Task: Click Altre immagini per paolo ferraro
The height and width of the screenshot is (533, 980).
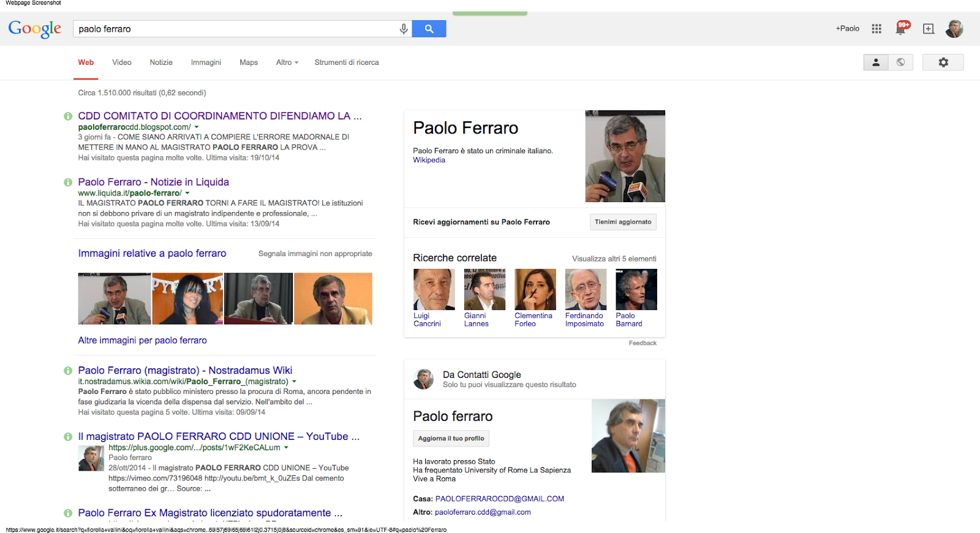Action: 142,341
